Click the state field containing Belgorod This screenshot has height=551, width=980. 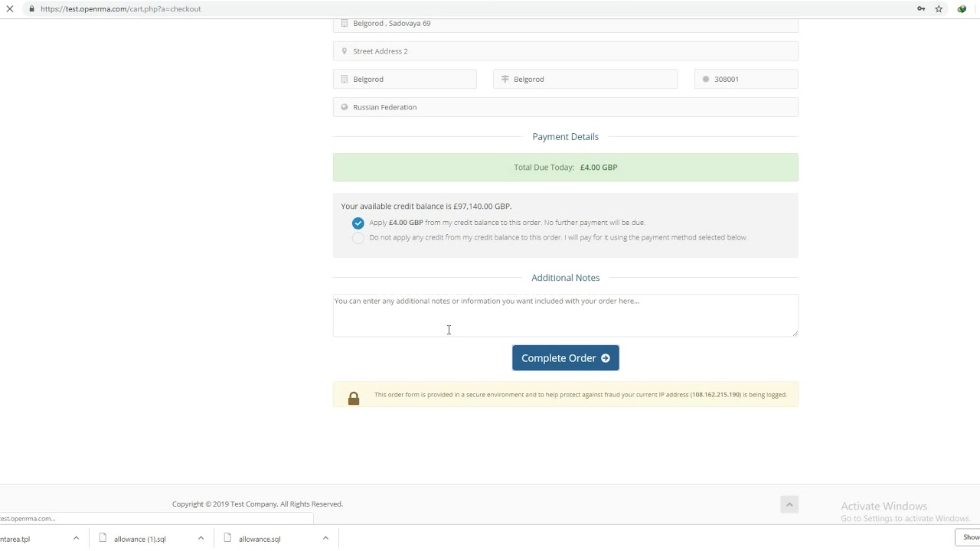(x=586, y=80)
